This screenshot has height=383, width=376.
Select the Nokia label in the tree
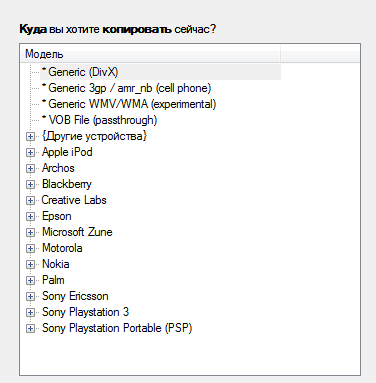[x=56, y=264]
